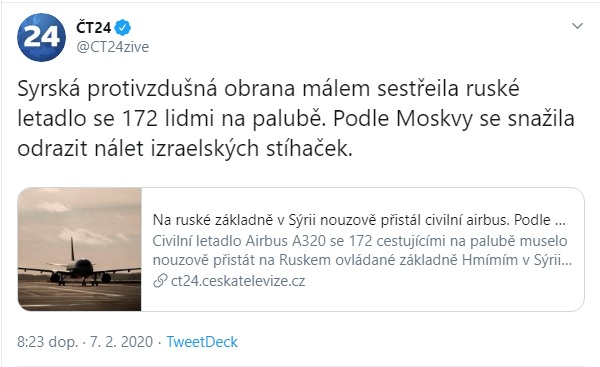This screenshot has width=600, height=367.
Task: Visit the @CT24zive handle
Action: click(x=112, y=47)
